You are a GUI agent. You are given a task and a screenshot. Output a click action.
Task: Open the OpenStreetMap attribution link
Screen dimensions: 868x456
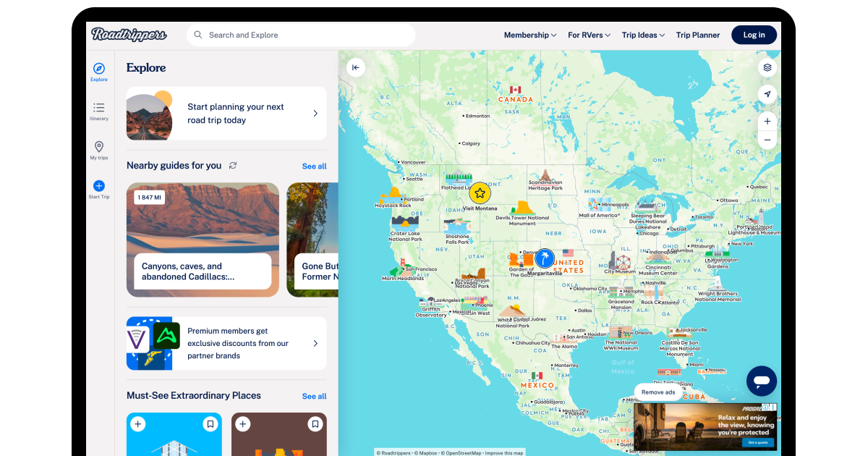pyautogui.click(x=463, y=453)
